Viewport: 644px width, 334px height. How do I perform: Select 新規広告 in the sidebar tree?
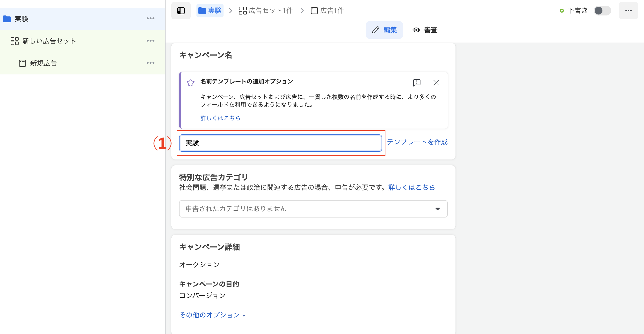coord(43,63)
